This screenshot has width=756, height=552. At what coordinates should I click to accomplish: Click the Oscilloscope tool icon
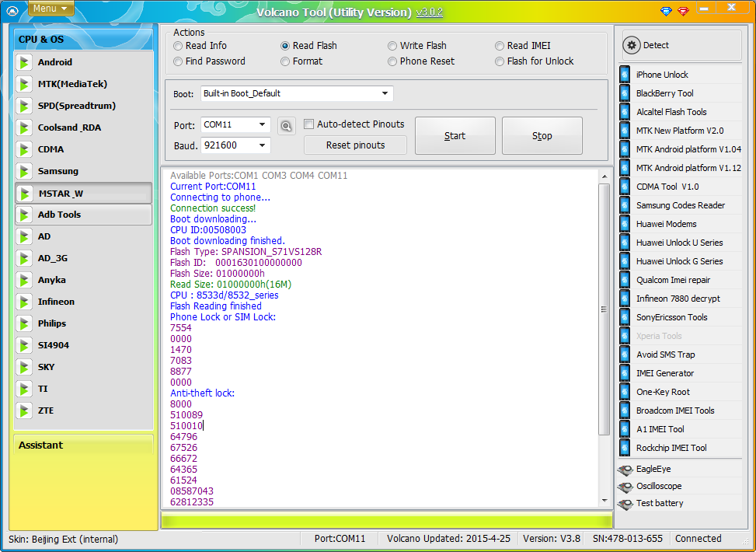pos(625,487)
